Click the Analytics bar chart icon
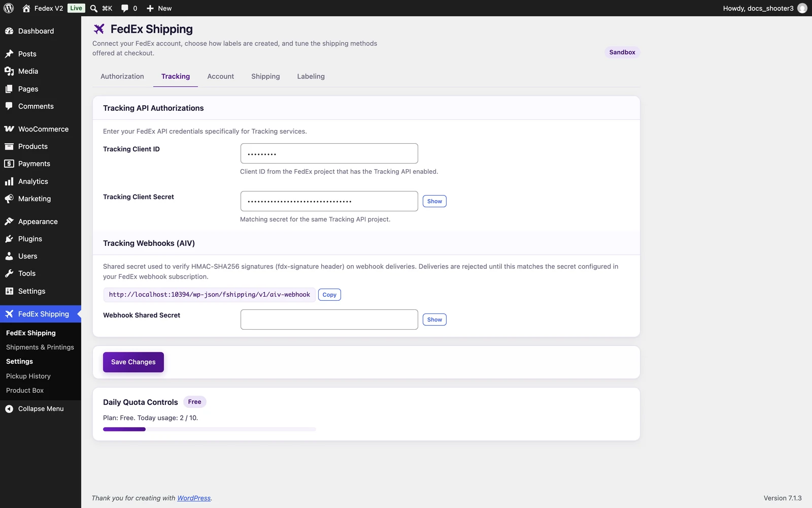Viewport: 812px width, 508px height. pos(9,181)
